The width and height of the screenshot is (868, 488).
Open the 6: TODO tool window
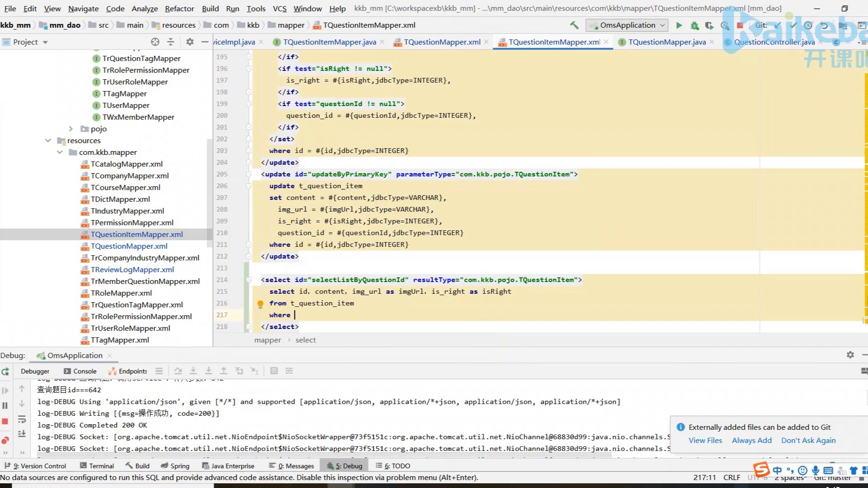pyautogui.click(x=393, y=466)
